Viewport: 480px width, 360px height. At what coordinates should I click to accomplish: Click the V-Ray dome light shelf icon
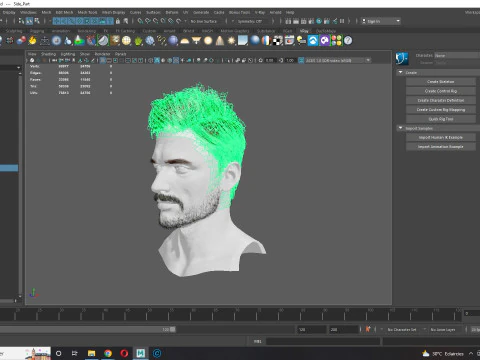click(185, 41)
